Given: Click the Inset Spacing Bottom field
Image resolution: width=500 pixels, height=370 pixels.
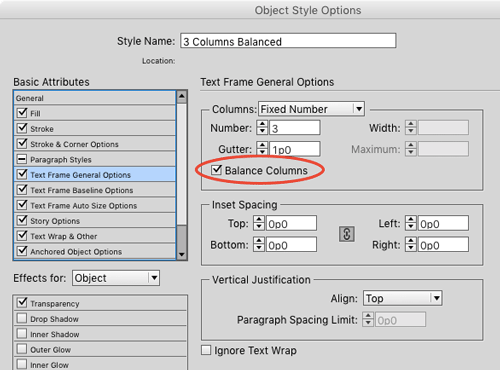Looking at the screenshot, I should coord(291,245).
